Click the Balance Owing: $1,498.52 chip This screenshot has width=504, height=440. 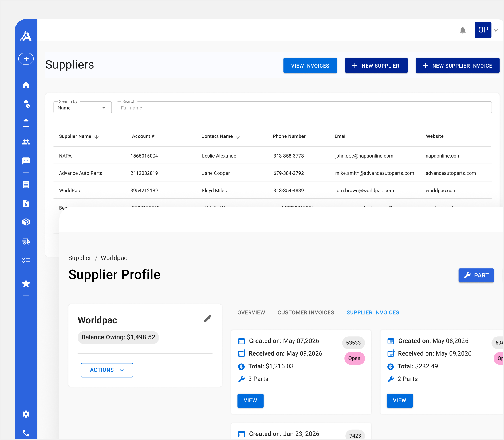(118, 337)
